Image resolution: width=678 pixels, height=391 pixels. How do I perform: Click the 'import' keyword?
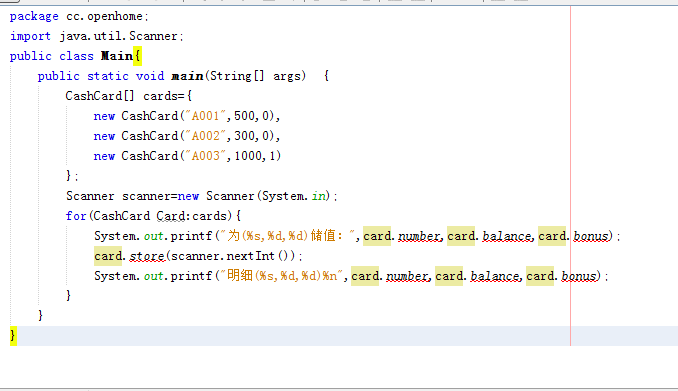30,36
